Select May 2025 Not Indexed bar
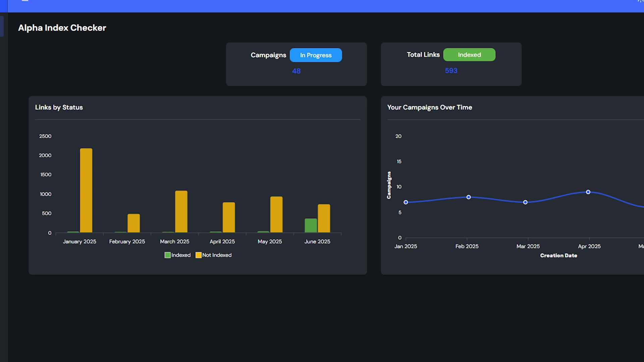 [x=276, y=215]
